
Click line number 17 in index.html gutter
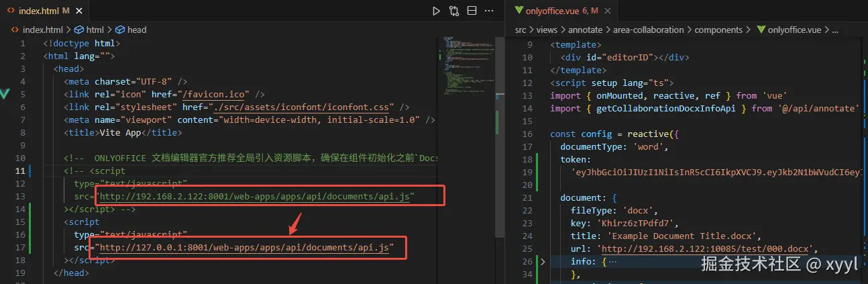[20, 247]
